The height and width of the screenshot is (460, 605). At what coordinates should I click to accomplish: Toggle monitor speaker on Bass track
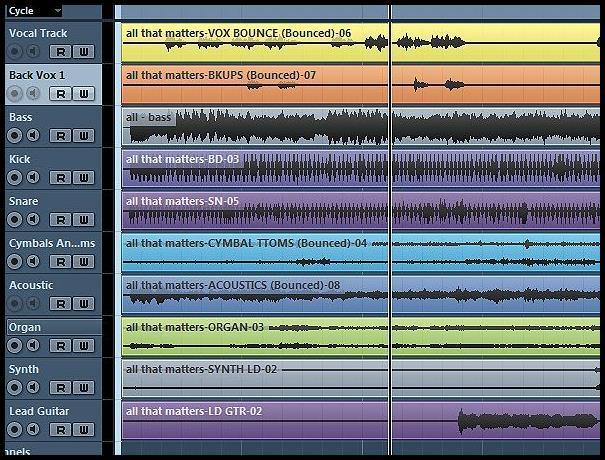[34, 135]
